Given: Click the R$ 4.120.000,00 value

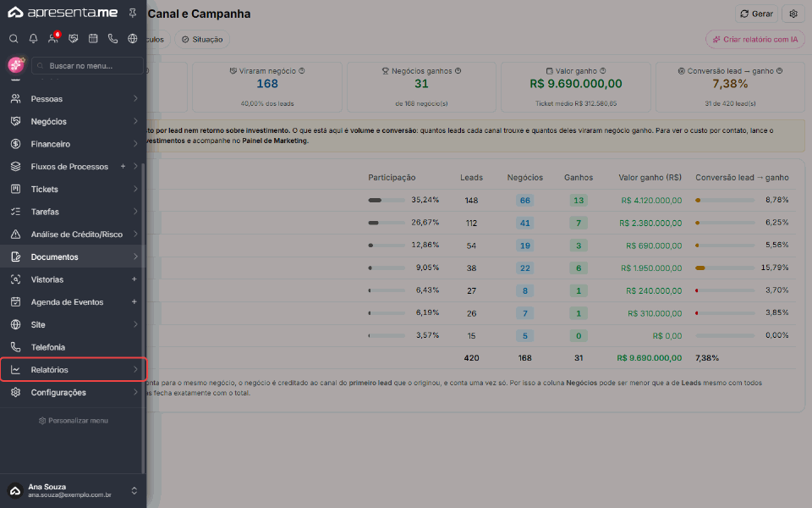Looking at the screenshot, I should point(651,201).
